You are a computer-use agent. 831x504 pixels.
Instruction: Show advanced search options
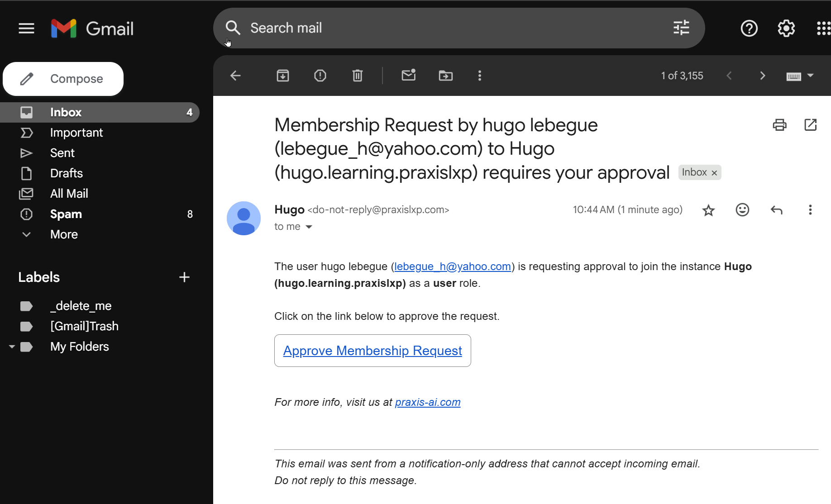[x=681, y=28]
